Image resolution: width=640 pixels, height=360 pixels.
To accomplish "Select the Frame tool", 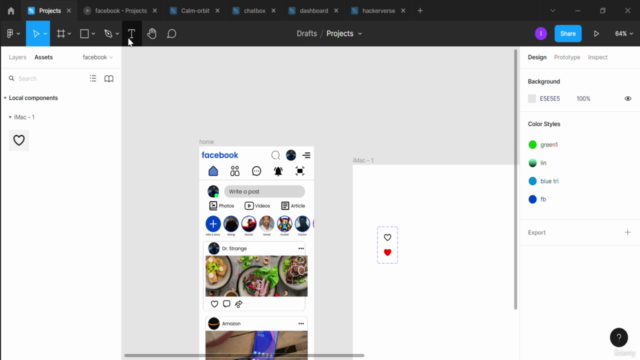I will 61,33.
